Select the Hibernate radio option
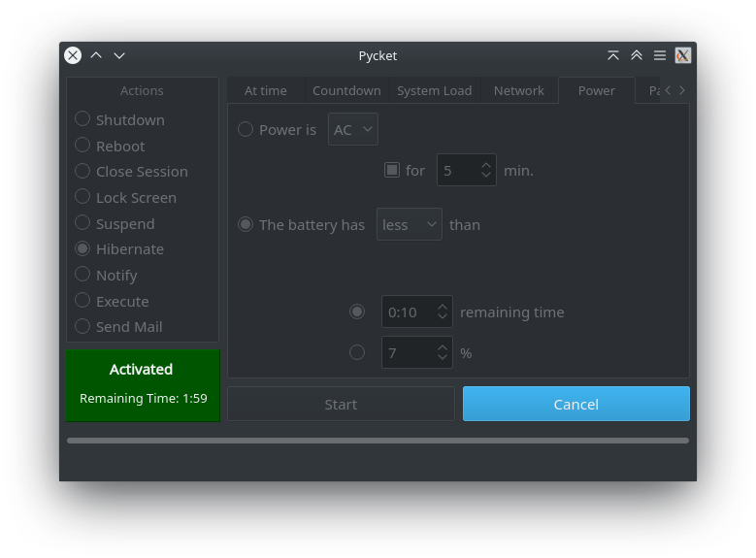The image size is (756, 558). coord(119,248)
